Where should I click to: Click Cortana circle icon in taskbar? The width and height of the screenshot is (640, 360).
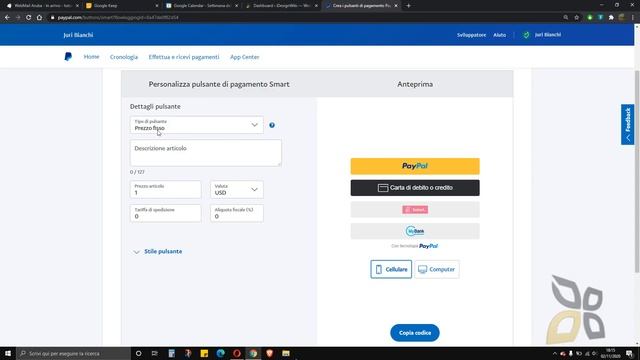(138, 353)
